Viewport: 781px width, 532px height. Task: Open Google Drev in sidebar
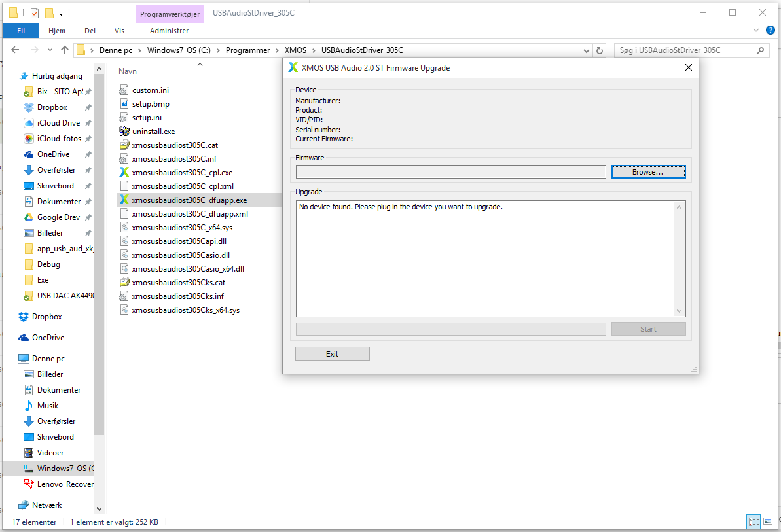58,217
